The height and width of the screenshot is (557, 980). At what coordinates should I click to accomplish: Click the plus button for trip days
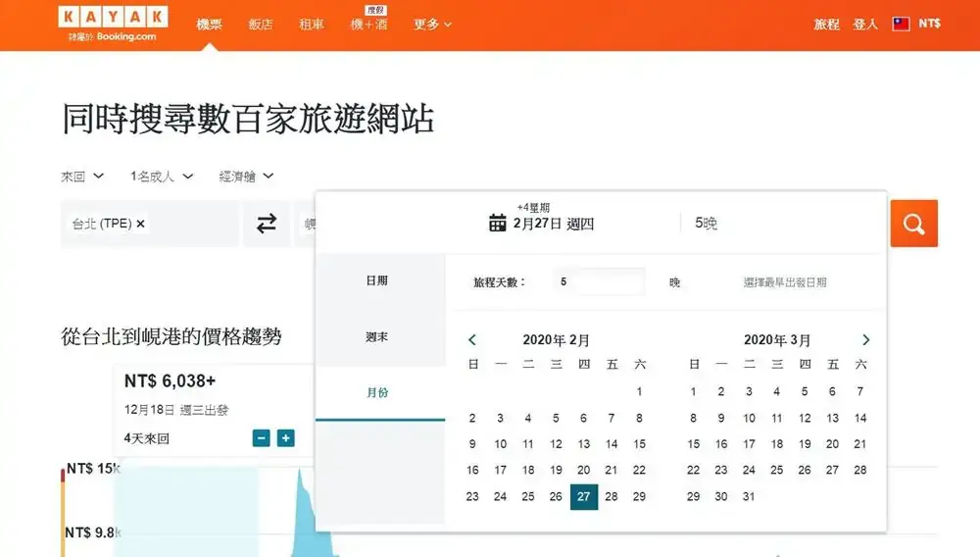coord(285,438)
